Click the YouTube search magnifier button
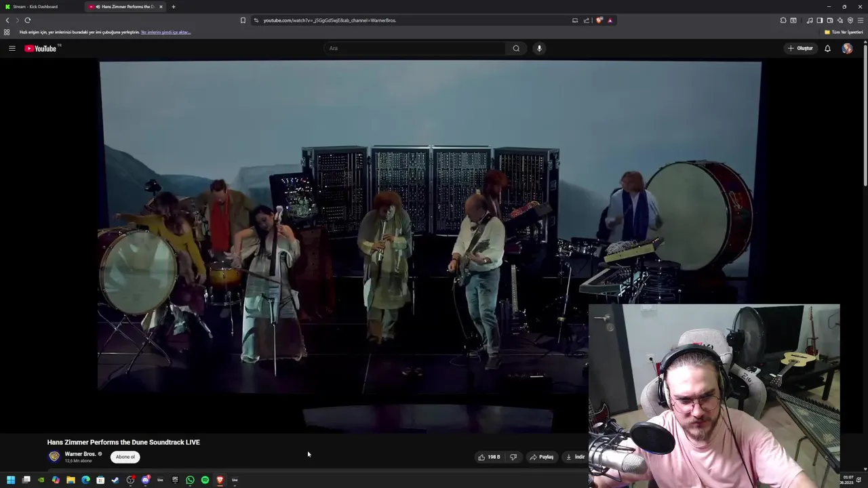Screen dimensions: 868x488 [516, 48]
